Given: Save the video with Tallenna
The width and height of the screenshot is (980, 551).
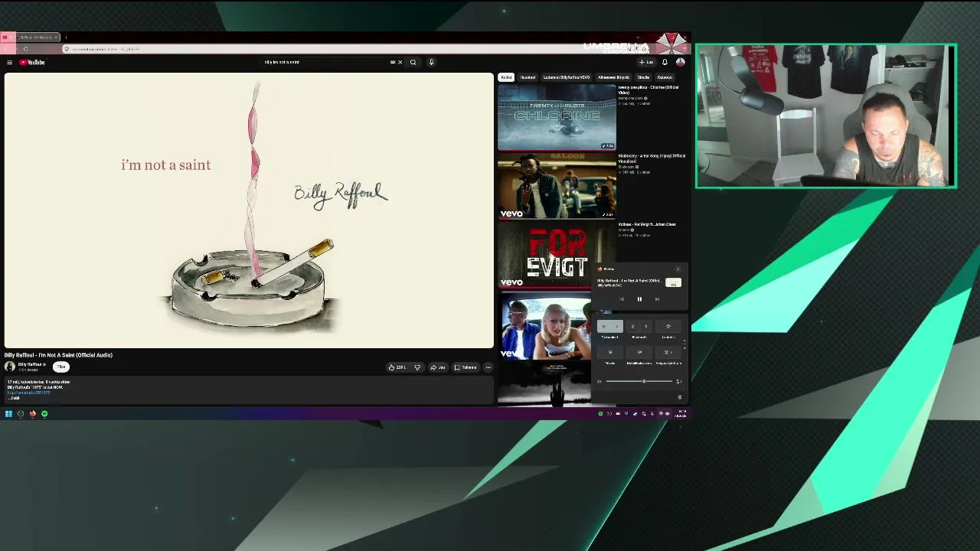Looking at the screenshot, I should coord(465,367).
